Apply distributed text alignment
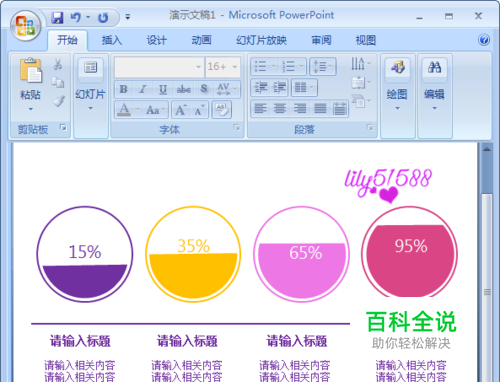The image size is (500, 382). pyautogui.click(x=340, y=108)
